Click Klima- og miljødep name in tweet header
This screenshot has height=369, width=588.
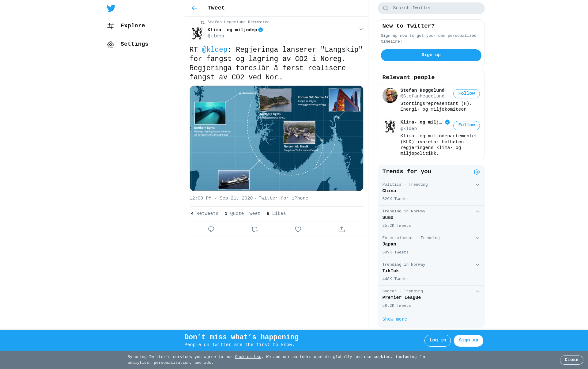tap(232, 30)
